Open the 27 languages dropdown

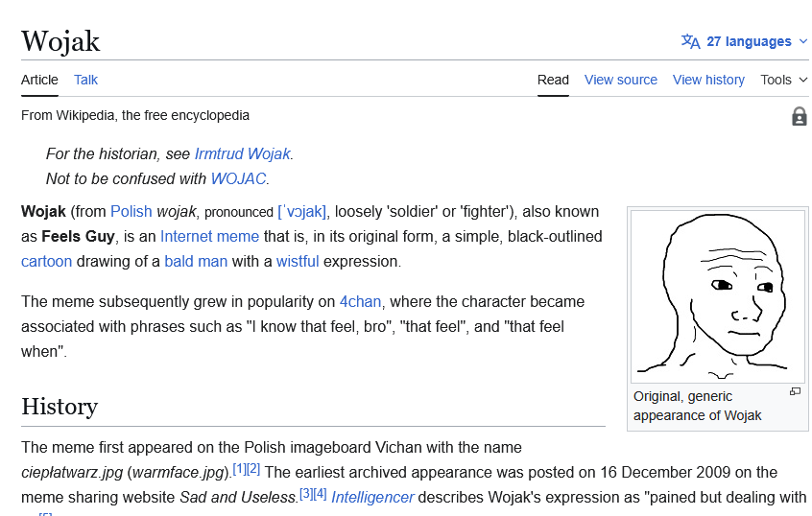744,41
